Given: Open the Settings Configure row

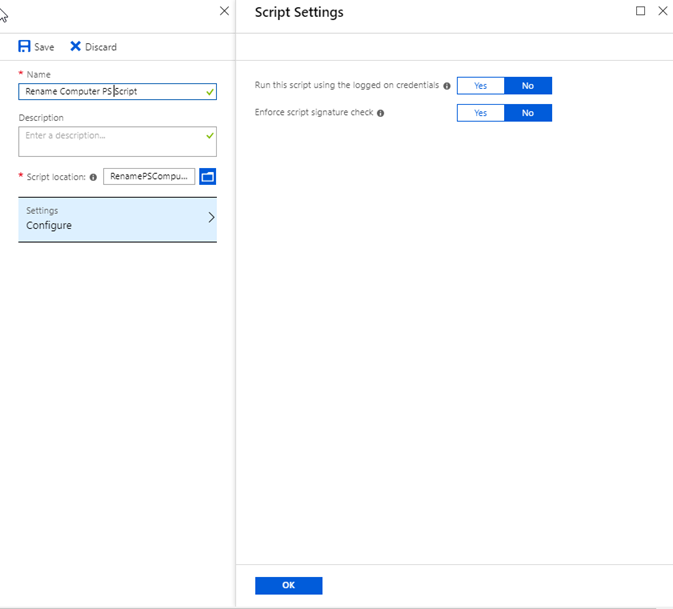Looking at the screenshot, I should coord(118,219).
